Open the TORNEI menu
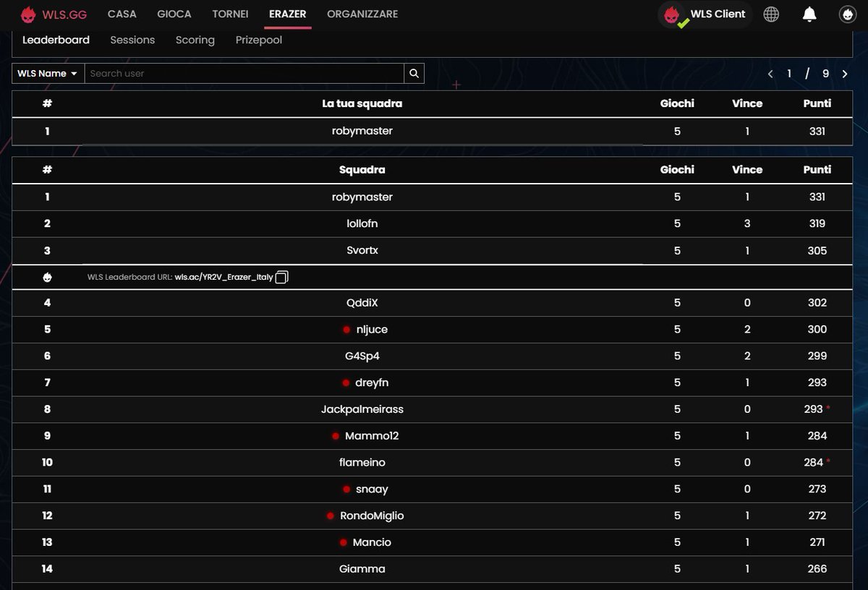 230,14
